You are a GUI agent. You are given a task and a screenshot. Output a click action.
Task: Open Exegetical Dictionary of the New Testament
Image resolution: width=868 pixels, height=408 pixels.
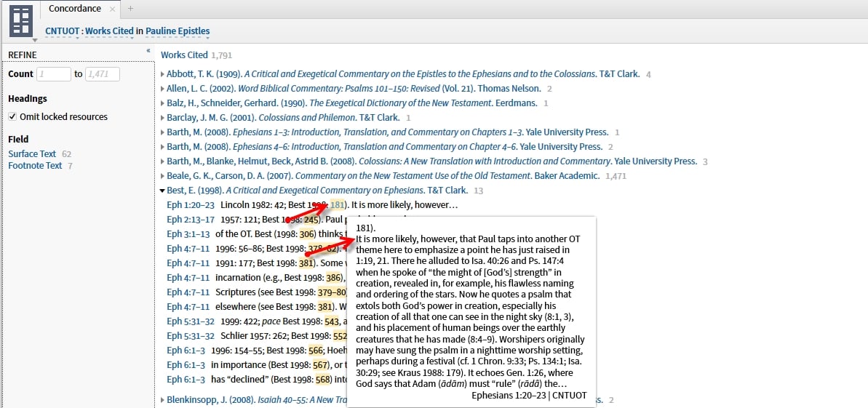point(402,103)
